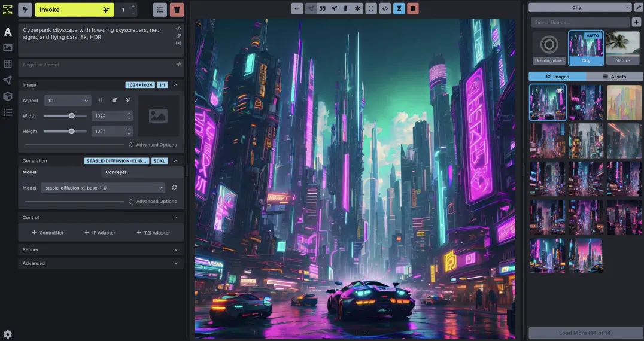Toggle the lightning bolt queue-front button
The height and width of the screenshot is (341, 644).
click(x=25, y=10)
